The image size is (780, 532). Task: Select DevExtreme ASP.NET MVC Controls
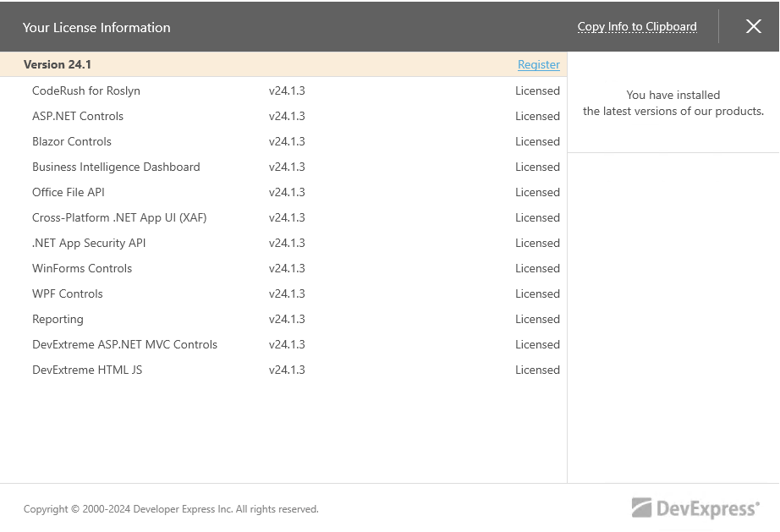click(x=283, y=344)
